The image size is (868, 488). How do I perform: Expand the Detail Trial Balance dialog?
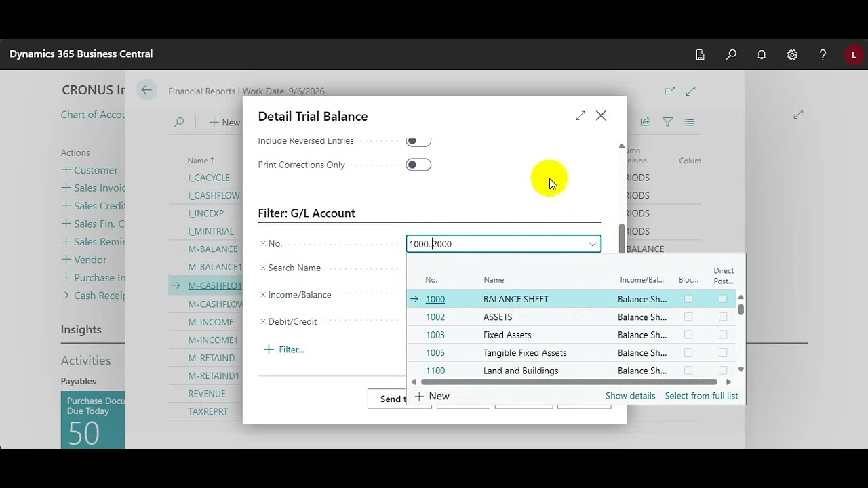(x=580, y=116)
